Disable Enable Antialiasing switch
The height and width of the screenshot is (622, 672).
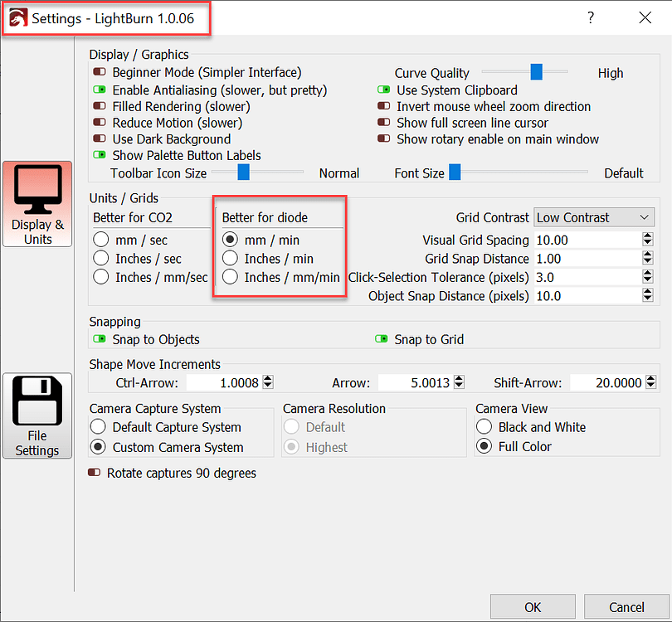100,90
